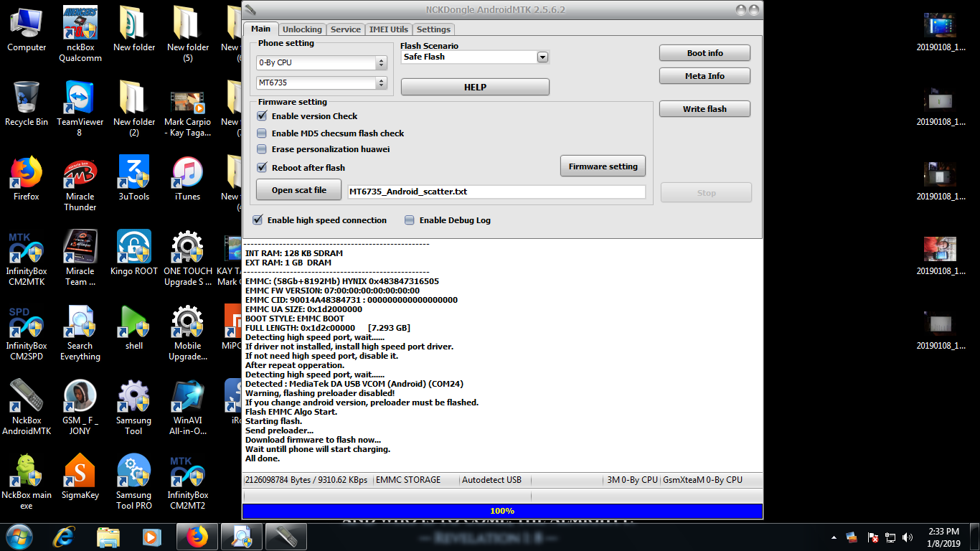Open Windows Media Player taskbar icon

[151, 537]
